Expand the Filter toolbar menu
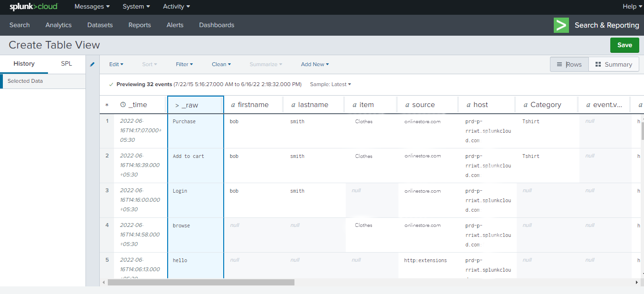Screen dimensions: 644x294 pos(184,64)
